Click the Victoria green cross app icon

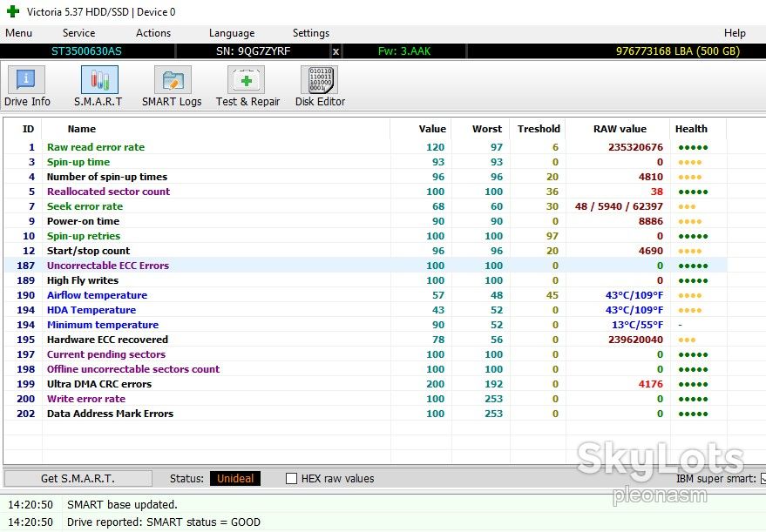(13, 11)
